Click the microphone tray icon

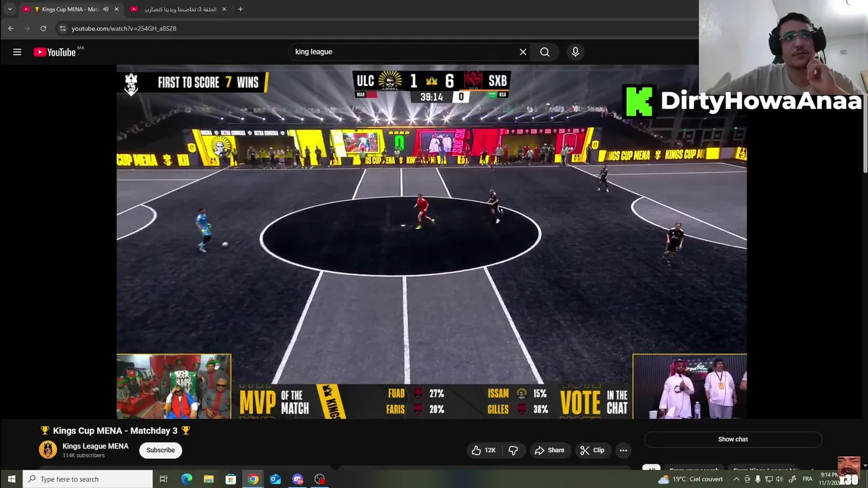pyautogui.click(x=758, y=479)
